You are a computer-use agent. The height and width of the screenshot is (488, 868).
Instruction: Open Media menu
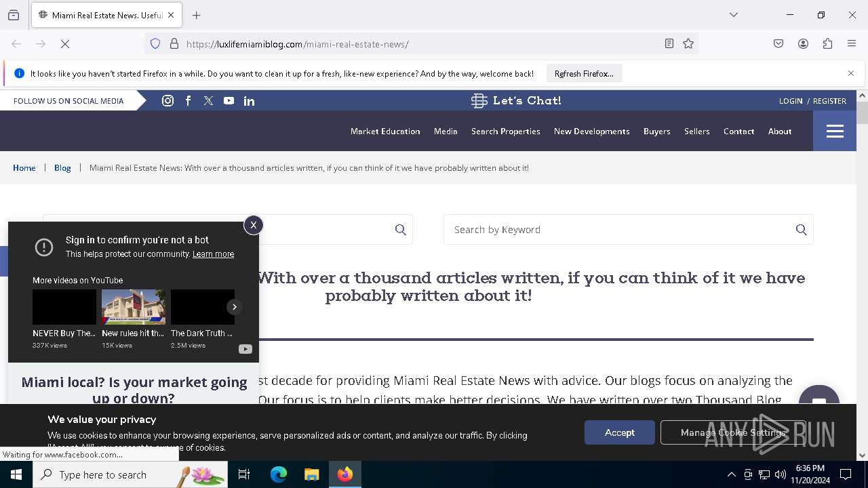pos(446,131)
